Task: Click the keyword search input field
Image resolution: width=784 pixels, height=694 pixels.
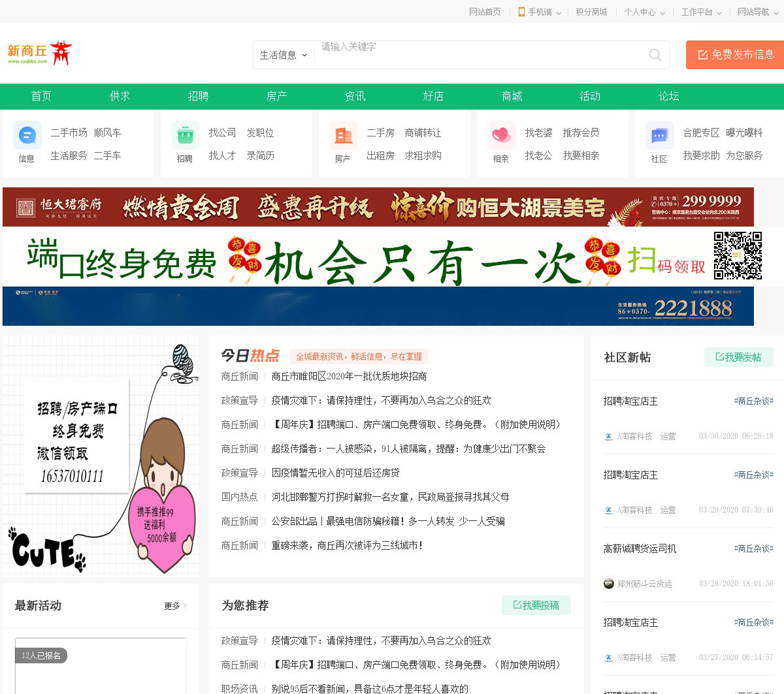Action: tap(477, 55)
